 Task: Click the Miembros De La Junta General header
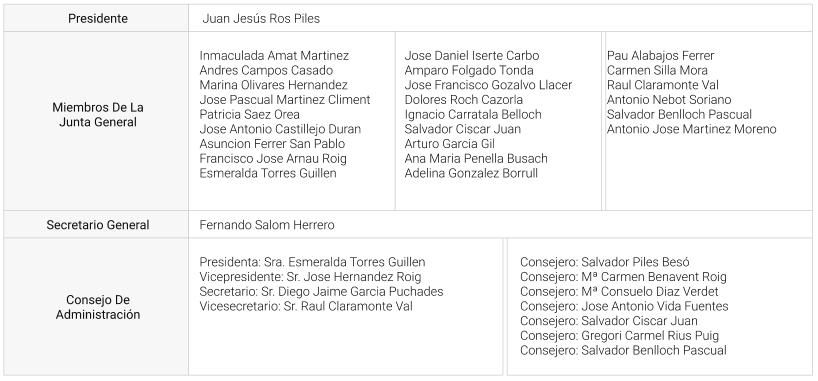(x=98, y=115)
